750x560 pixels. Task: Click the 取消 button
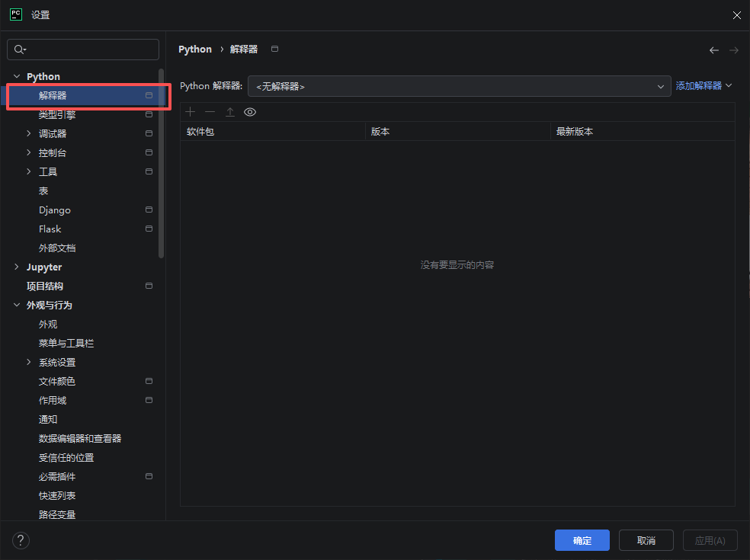point(646,540)
